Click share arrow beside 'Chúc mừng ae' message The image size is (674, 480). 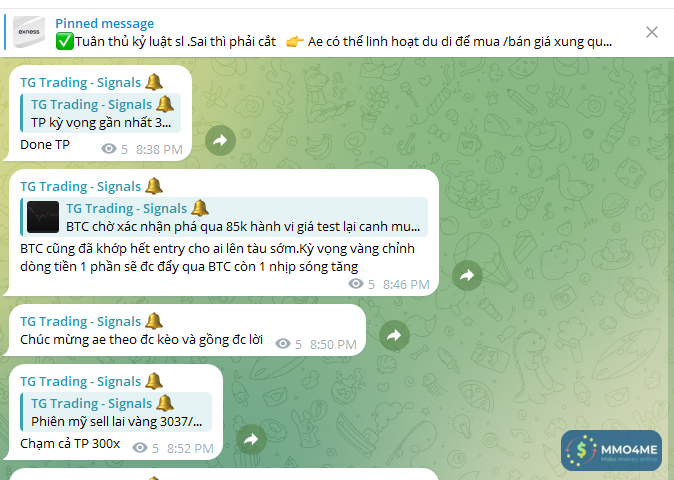point(394,336)
